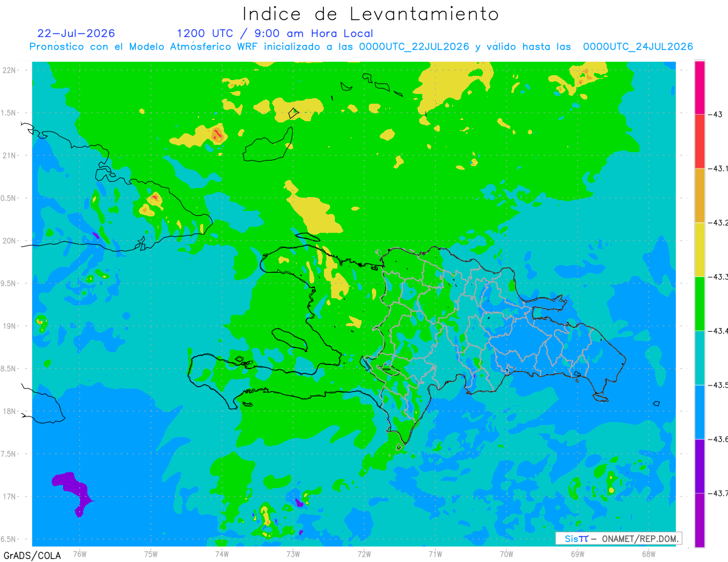Click the date "22-Jul-2026"

click(76, 33)
